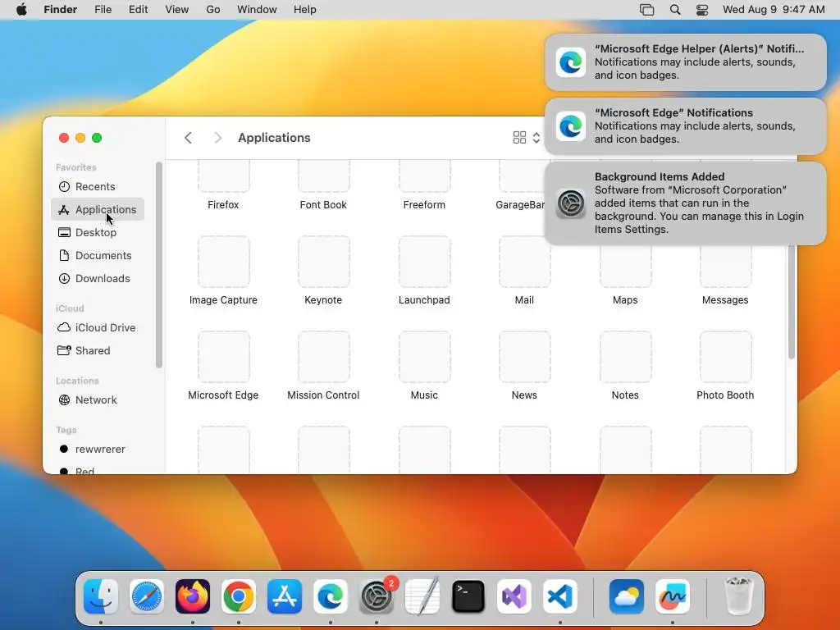Screen dimensions: 840x630
Task: Select the Mail app icon
Action: pos(524,262)
